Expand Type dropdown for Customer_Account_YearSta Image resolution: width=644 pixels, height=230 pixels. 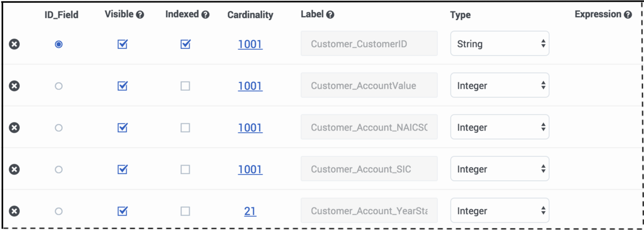pos(500,211)
